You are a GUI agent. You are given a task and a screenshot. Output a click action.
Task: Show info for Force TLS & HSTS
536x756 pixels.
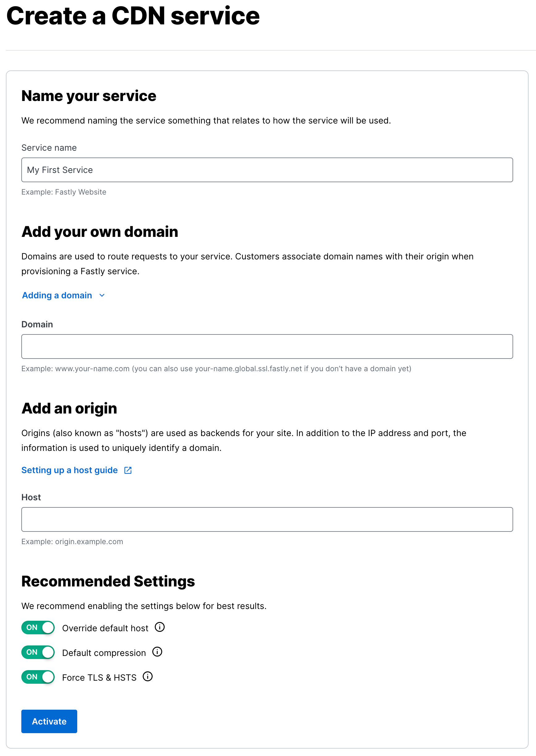148,677
